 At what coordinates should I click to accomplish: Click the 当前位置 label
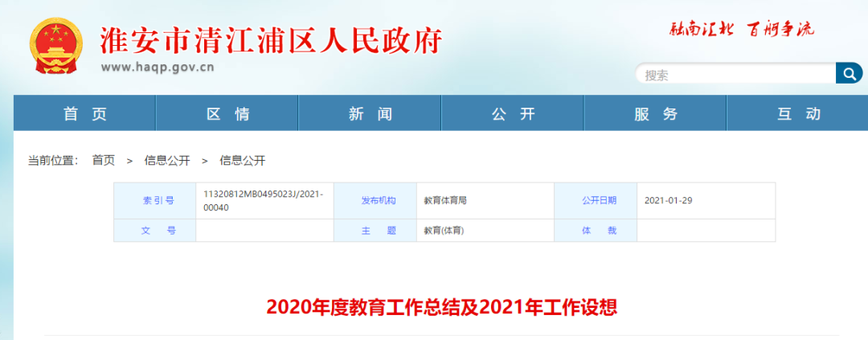tap(52, 161)
